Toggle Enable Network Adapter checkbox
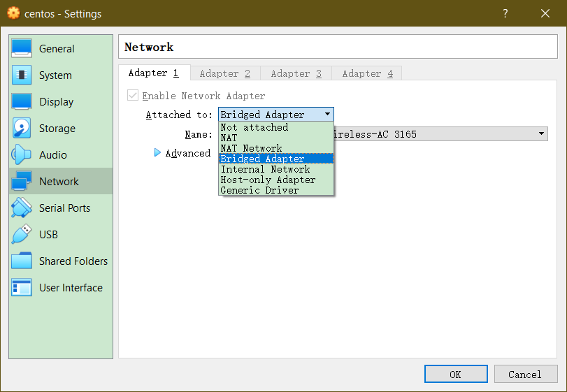 (133, 96)
